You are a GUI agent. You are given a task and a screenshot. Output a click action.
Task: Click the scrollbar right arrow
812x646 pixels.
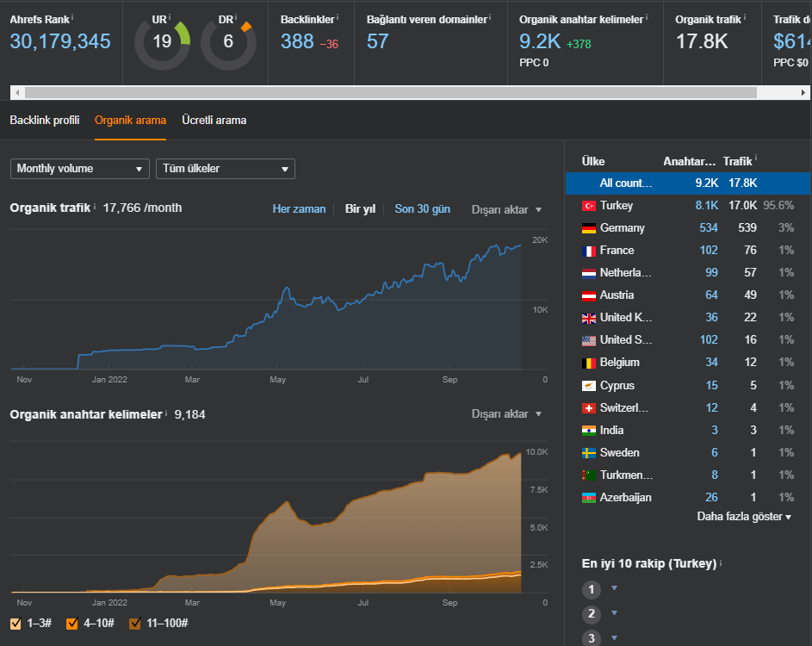point(803,93)
